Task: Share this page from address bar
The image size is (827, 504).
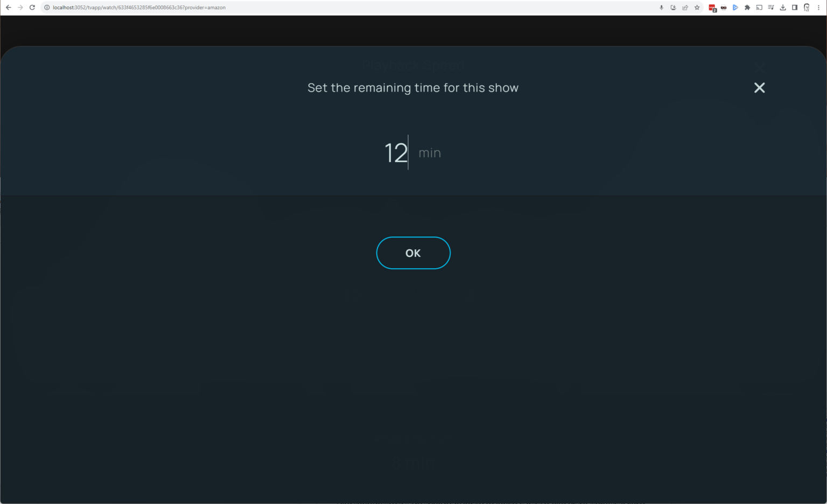Action: pyautogui.click(x=685, y=8)
